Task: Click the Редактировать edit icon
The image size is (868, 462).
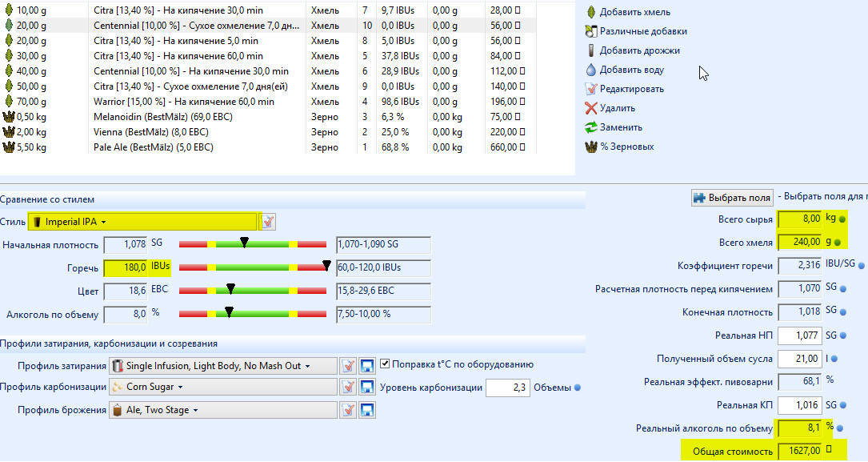Action: pyautogui.click(x=590, y=89)
